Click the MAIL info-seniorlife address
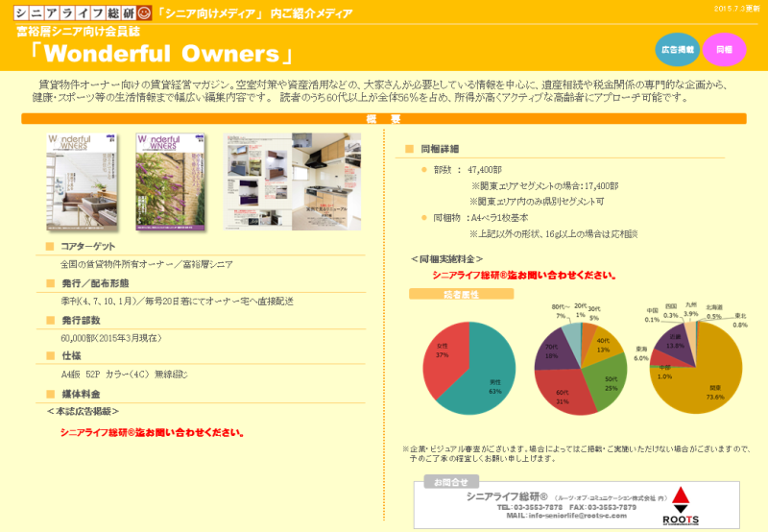The height and width of the screenshot is (532, 768). (566, 516)
